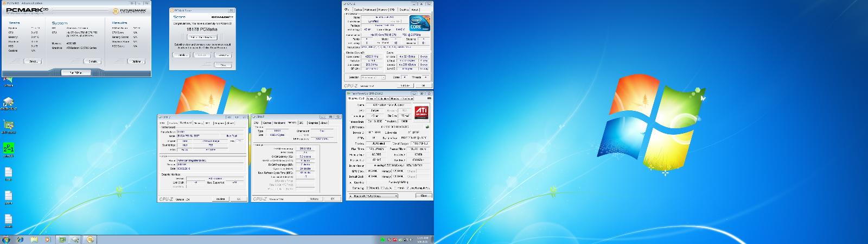The width and height of the screenshot is (868, 244).
Task: Click the Intel Core logo in CPU-Z
Action: 420,23
